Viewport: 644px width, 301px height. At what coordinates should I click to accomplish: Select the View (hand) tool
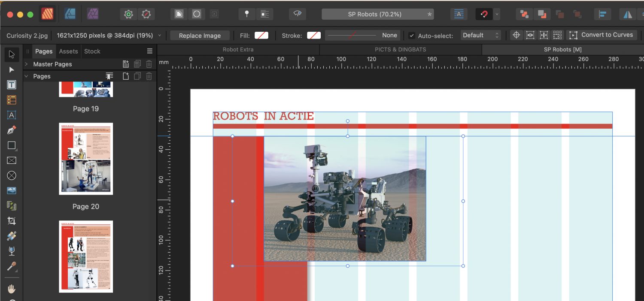click(12, 289)
